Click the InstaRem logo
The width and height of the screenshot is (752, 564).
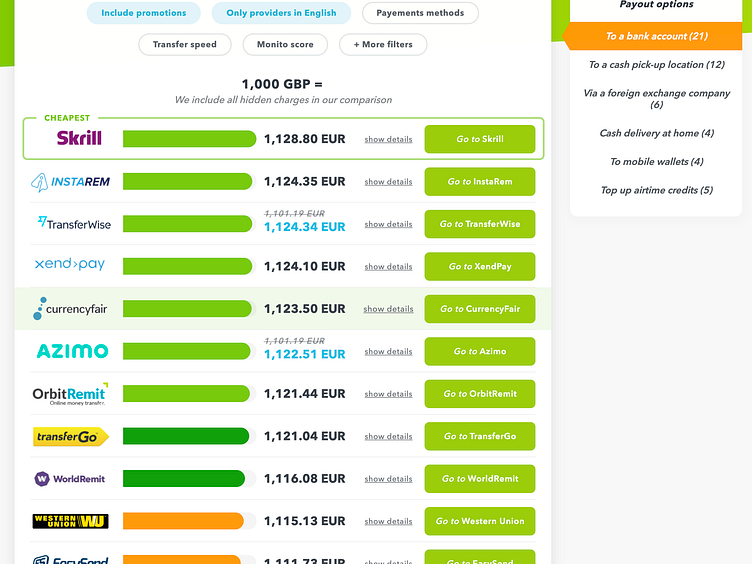click(x=70, y=182)
